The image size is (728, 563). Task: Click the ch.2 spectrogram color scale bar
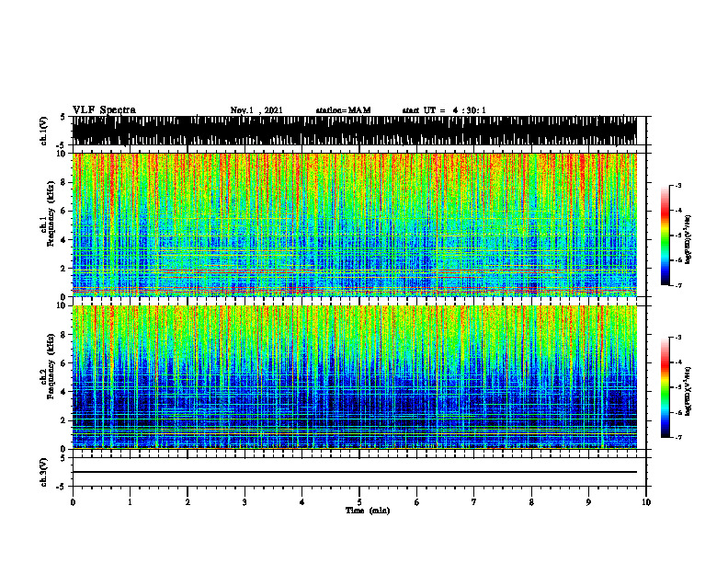(665, 387)
